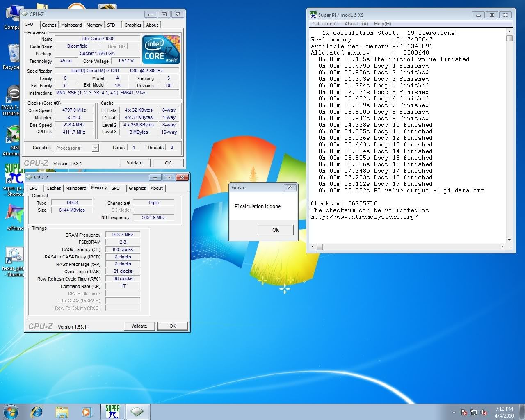Click Super PI title bar icon

tap(313, 14)
